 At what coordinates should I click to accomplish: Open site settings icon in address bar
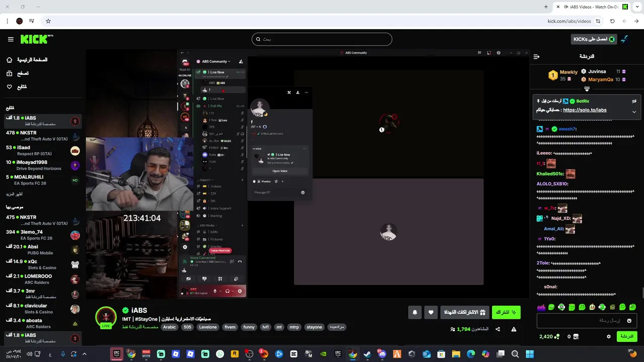[598, 21]
